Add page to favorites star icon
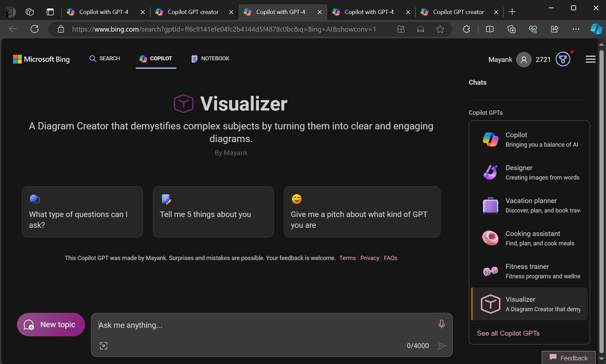606x364 pixels. [x=440, y=29]
